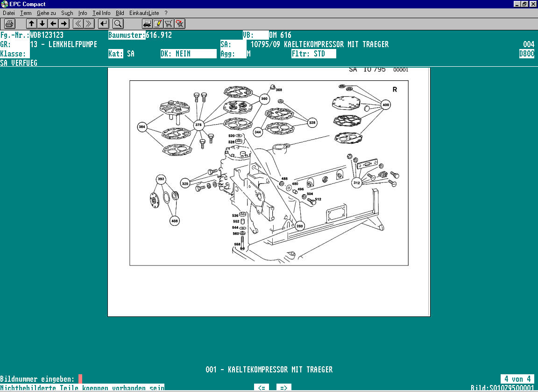The height and width of the screenshot is (392, 538).
Task: Open search with the magnifying glass icon
Action: tap(118, 23)
